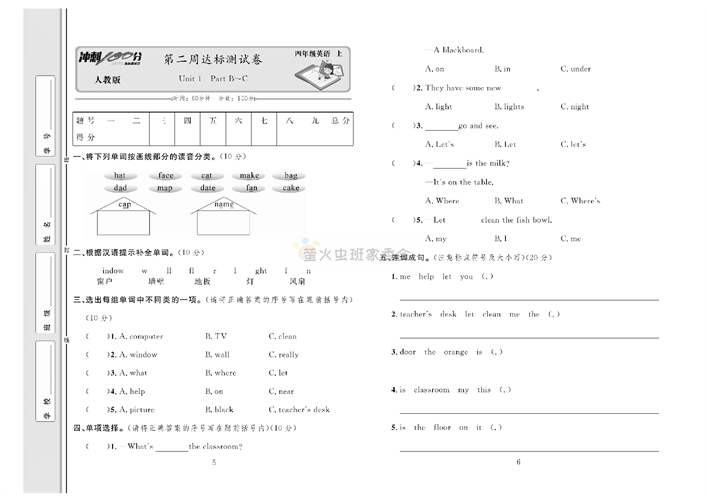Image resolution: width=707 pixels, height=500 pixels.
Task: Choose option "C. teacher's desk" in section three
Action: pos(299,410)
